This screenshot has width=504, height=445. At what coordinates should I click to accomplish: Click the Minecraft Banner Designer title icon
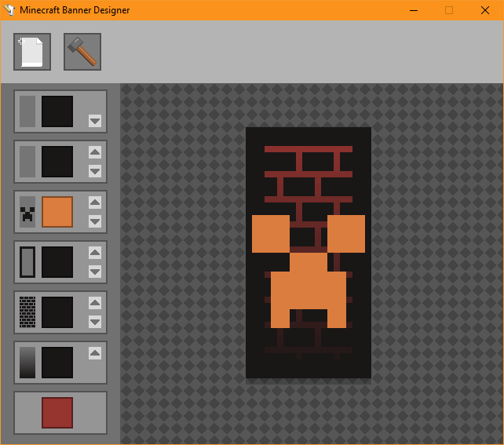pyautogui.click(x=9, y=10)
